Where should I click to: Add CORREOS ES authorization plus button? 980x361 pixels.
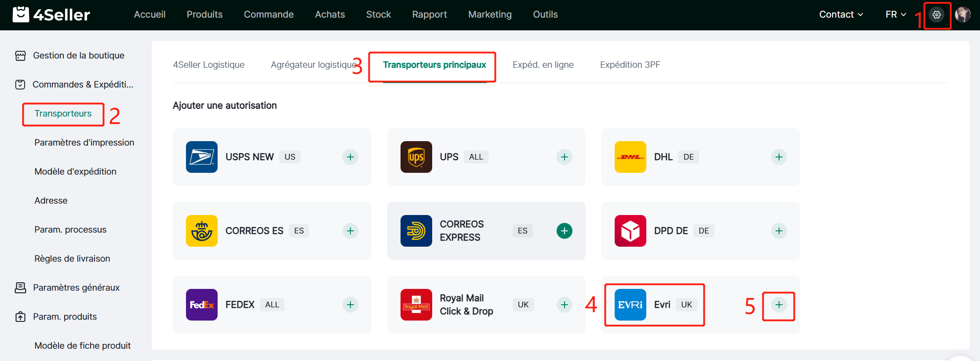(x=350, y=231)
